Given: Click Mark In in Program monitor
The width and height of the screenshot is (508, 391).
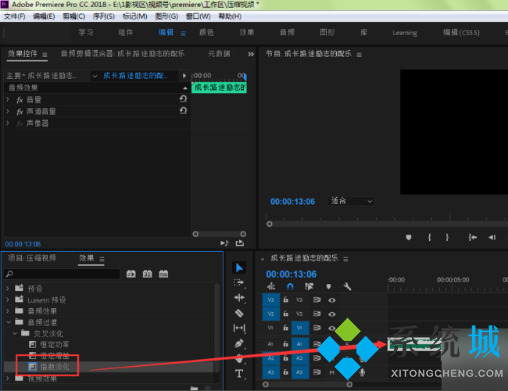Looking at the screenshot, I should click(429, 237).
